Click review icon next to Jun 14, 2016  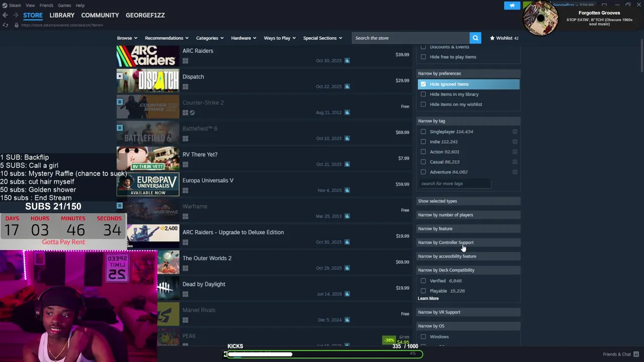[347, 294]
